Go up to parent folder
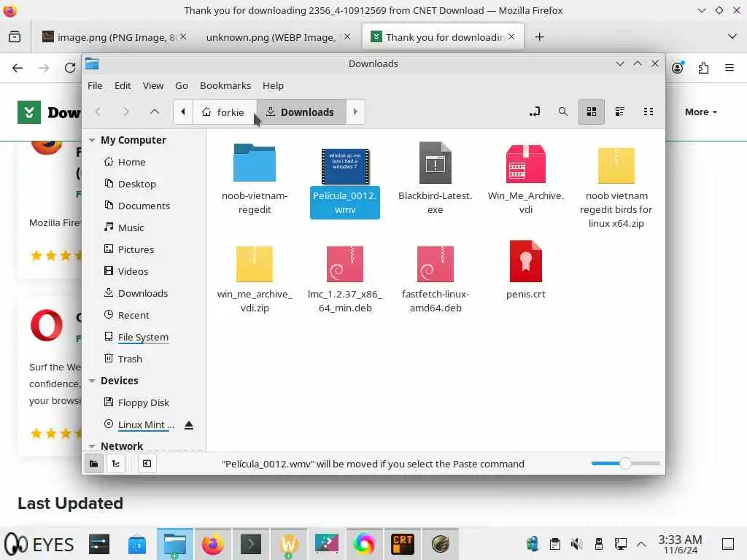Screen dimensions: 747x560 pos(155,112)
